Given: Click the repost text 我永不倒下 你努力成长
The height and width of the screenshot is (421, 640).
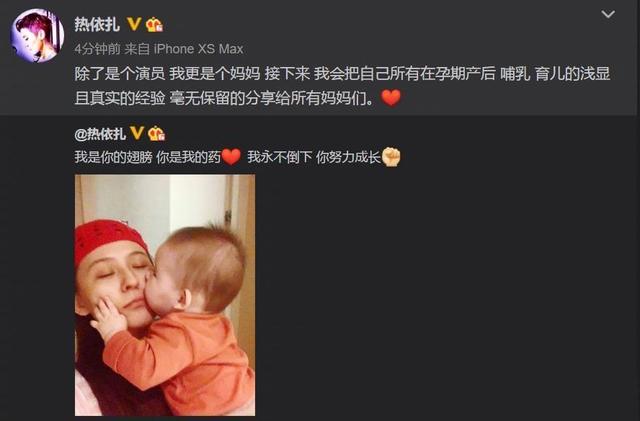Looking at the screenshot, I should click(x=314, y=157).
